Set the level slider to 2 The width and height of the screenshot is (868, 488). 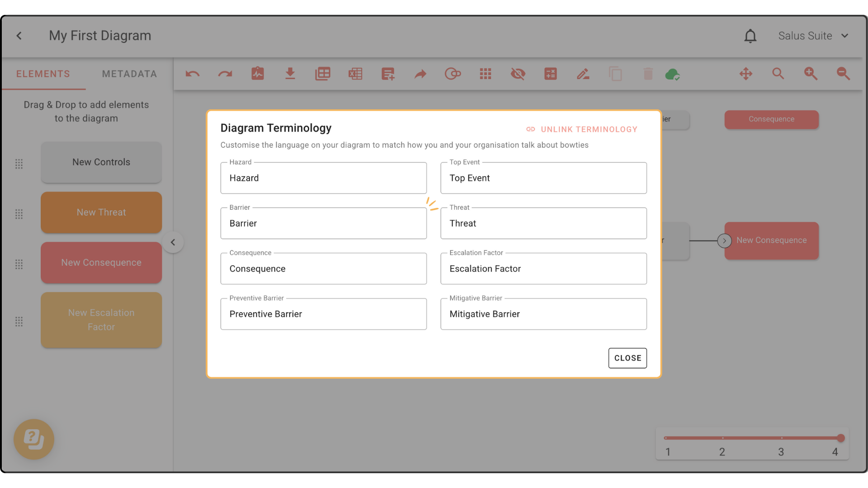click(722, 438)
